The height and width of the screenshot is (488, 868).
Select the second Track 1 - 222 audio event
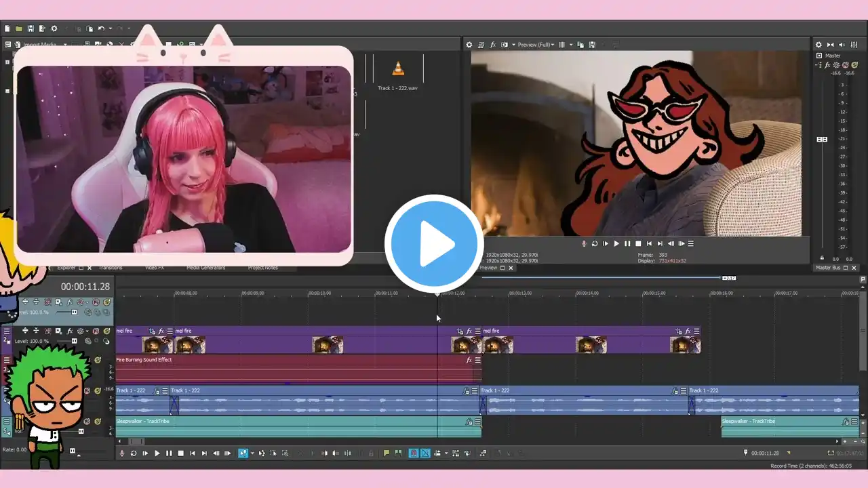click(325, 401)
